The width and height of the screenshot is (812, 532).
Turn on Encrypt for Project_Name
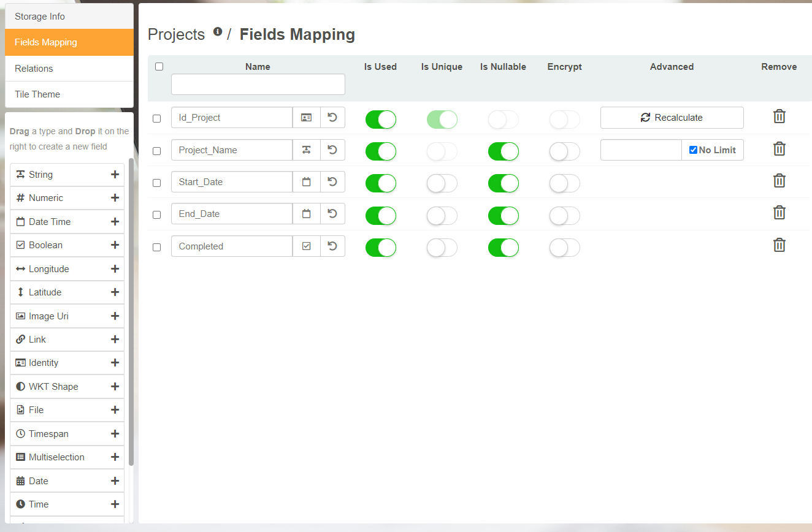pos(564,151)
